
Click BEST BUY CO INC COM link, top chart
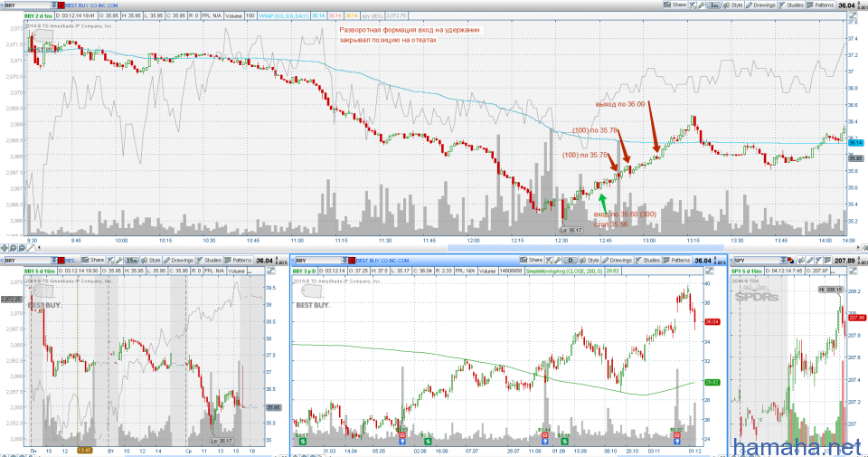click(x=91, y=5)
